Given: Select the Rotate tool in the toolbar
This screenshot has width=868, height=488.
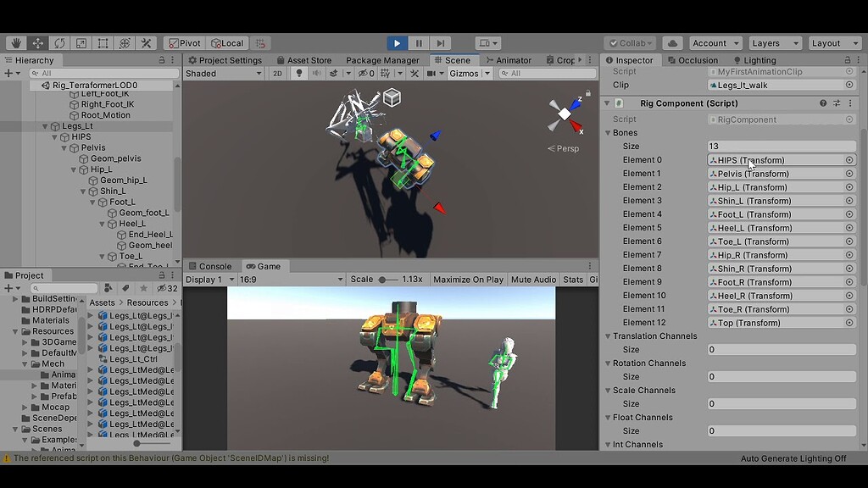Looking at the screenshot, I should click(x=58, y=42).
